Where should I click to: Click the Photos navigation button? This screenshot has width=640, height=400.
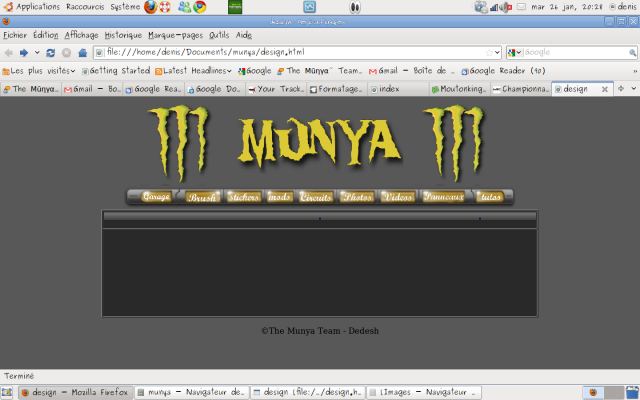[x=358, y=197]
